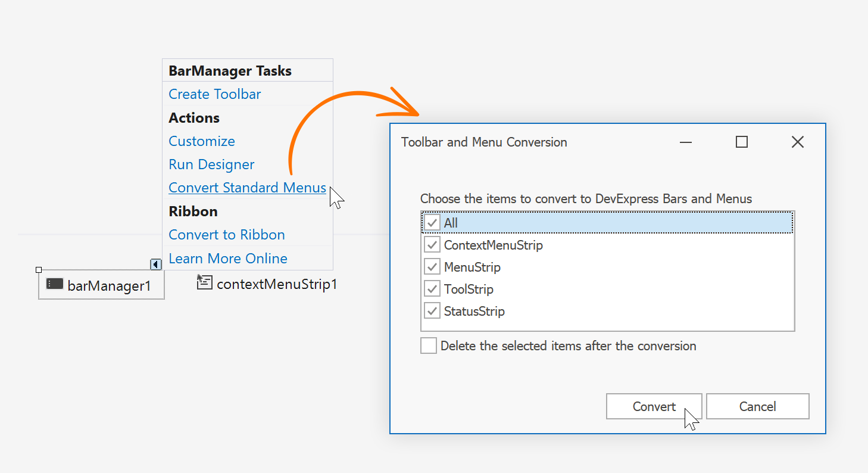Screen dimensions: 868x473
Task: Check the All items checkbox
Action: pos(432,223)
